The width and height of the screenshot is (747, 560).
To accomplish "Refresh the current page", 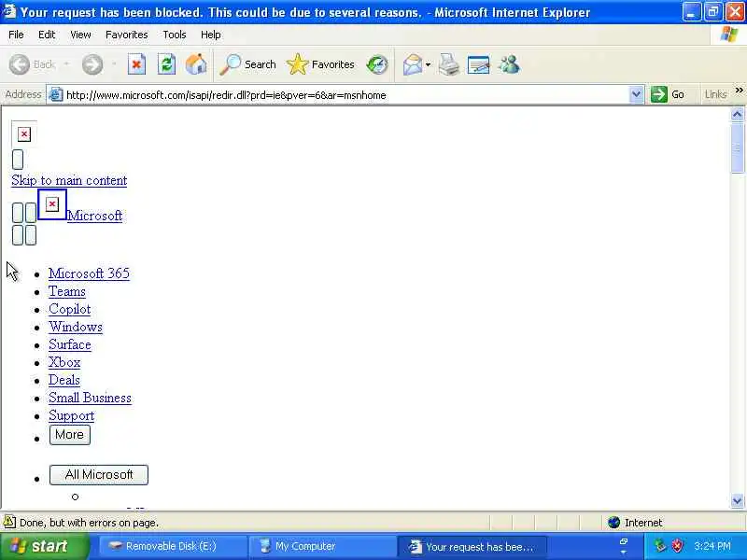I will 166,64.
